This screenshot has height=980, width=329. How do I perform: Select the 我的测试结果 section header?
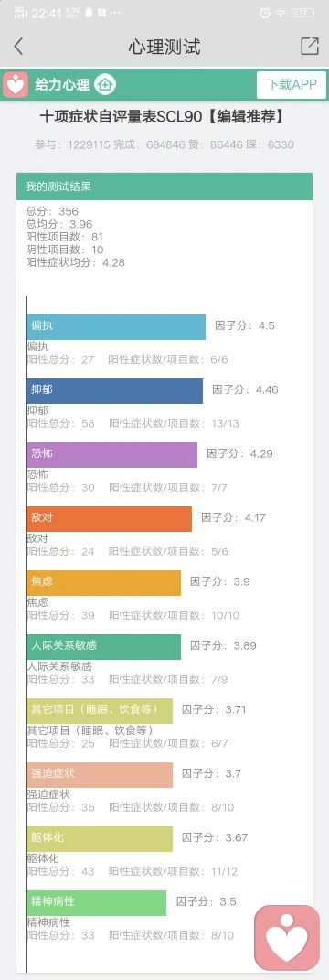[164, 186]
